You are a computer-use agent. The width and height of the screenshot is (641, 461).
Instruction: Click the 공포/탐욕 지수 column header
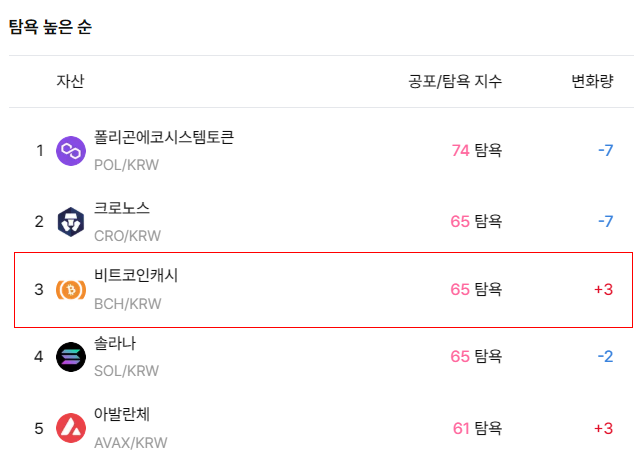[455, 81]
